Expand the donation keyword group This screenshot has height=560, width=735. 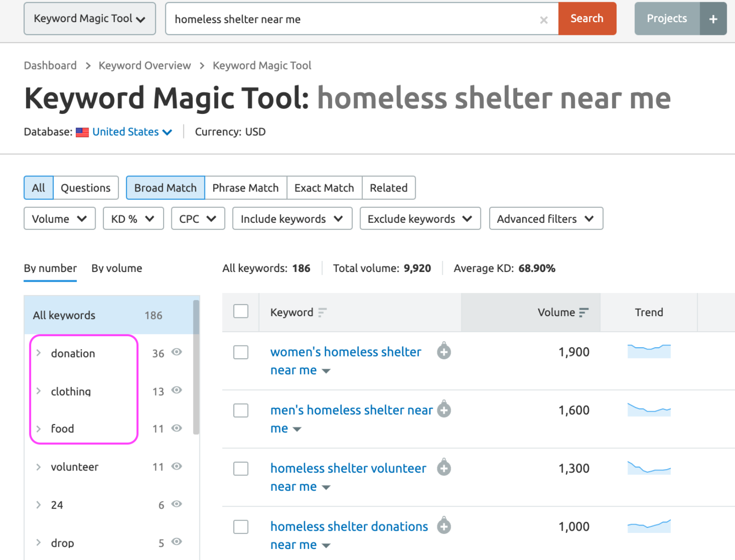point(39,353)
